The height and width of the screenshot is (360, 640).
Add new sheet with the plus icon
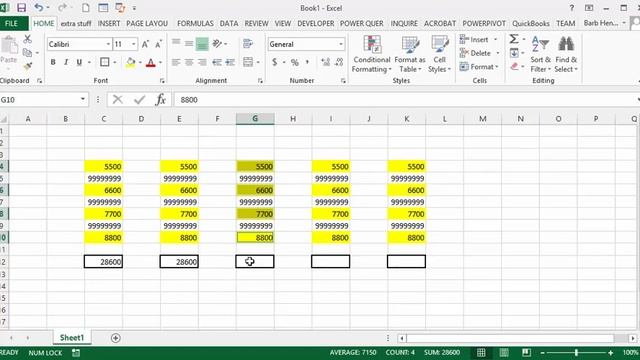[x=116, y=338]
